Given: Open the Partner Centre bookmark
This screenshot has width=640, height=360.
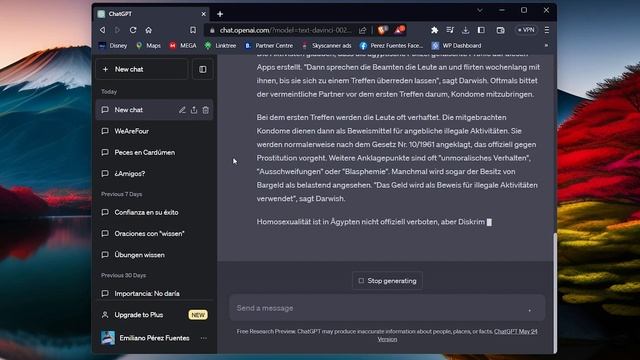Looking at the screenshot, I should click(x=269, y=46).
